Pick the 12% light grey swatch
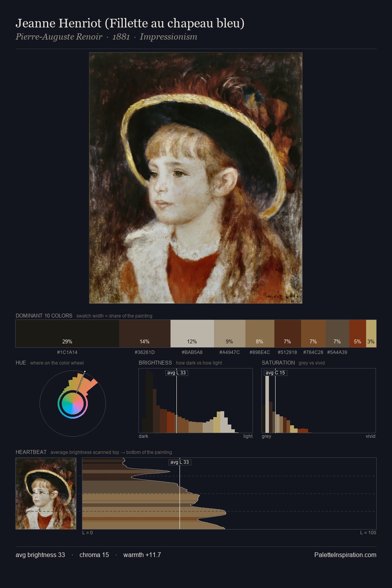Screen dimensions: 392x588 point(192,334)
